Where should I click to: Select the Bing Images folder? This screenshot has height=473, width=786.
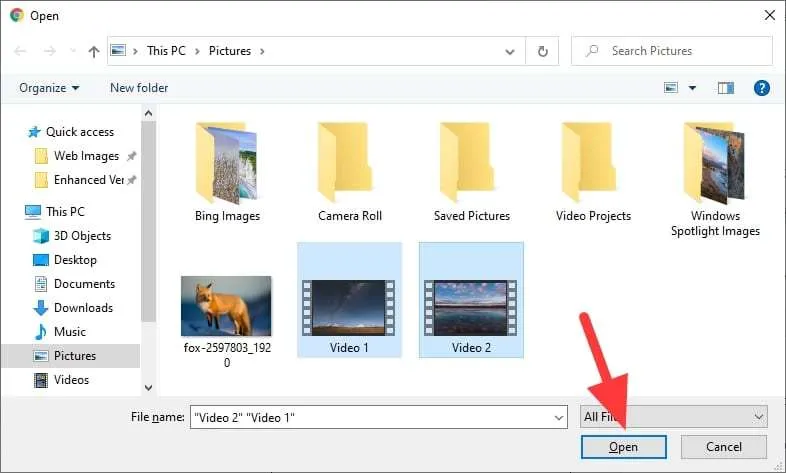pos(227,172)
